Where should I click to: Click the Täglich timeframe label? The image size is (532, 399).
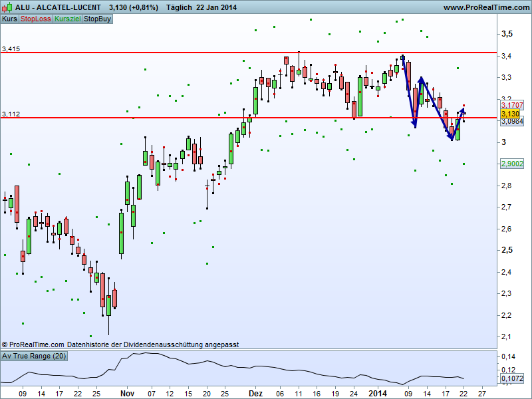coord(179,7)
